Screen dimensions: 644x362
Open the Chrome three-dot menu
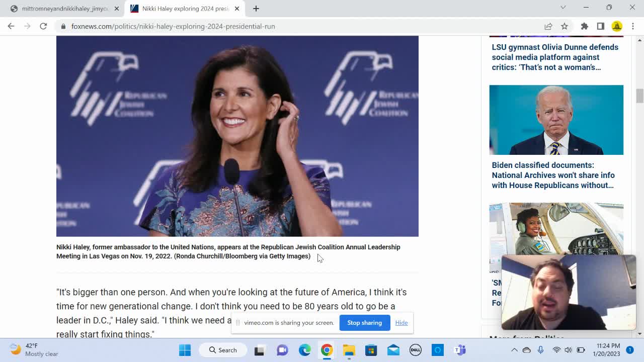[633, 26]
